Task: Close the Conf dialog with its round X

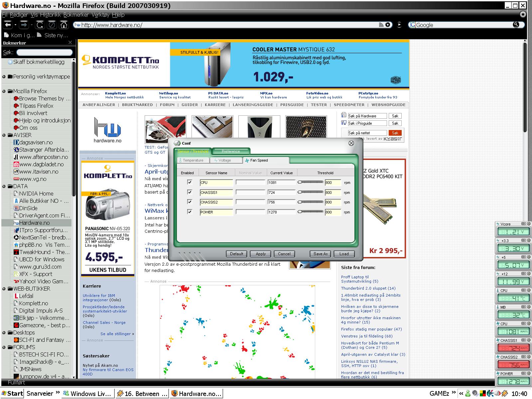Action: pos(351,143)
